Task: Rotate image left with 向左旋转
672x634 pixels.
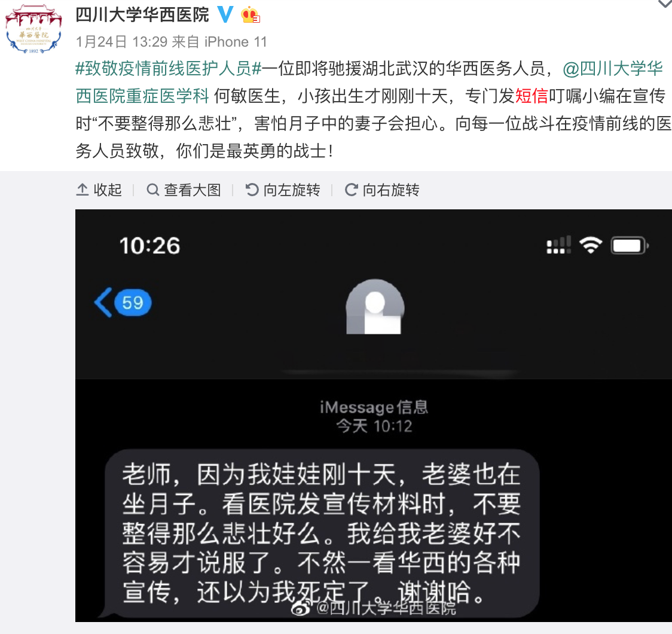Action: click(x=283, y=190)
